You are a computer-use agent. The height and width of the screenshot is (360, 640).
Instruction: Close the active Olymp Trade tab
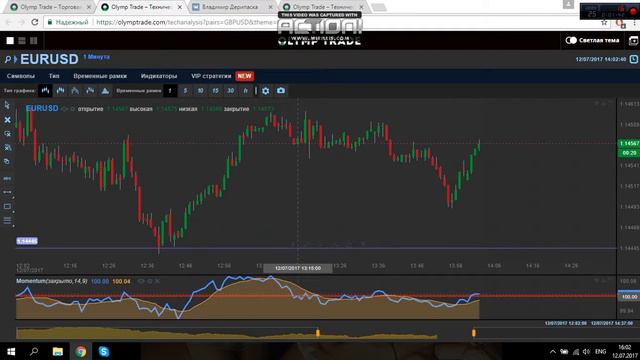pyautogui.click(x=180, y=7)
